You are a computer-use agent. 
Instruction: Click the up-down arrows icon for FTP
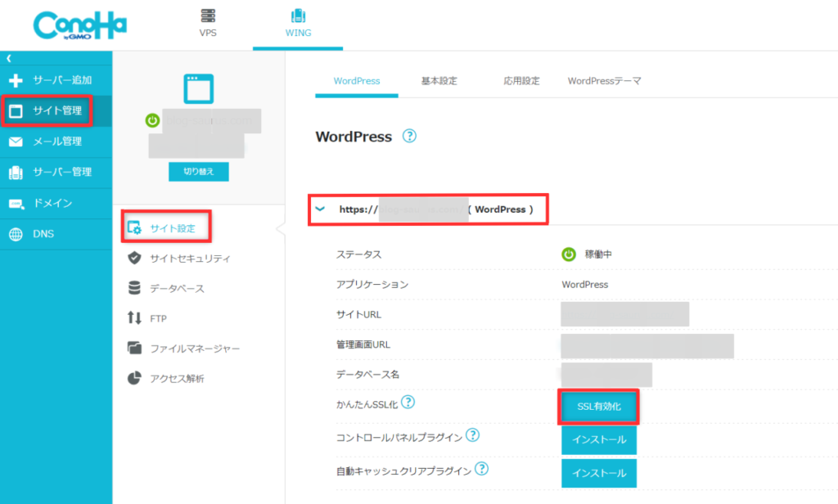click(134, 318)
